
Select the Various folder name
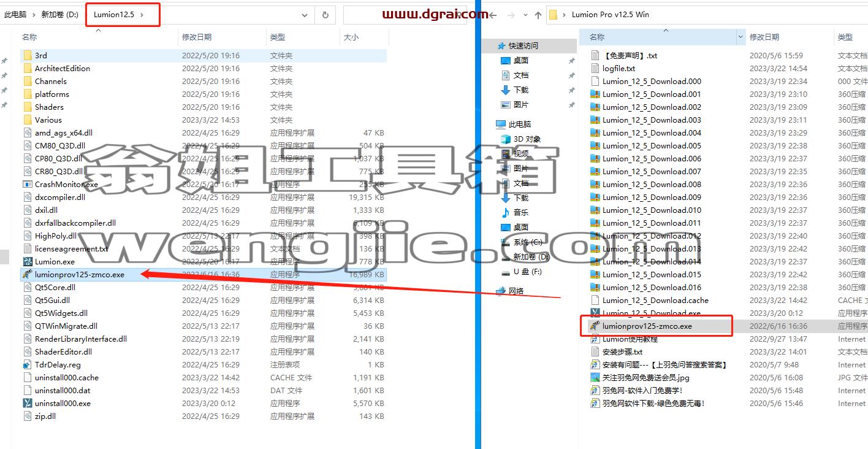(48, 120)
